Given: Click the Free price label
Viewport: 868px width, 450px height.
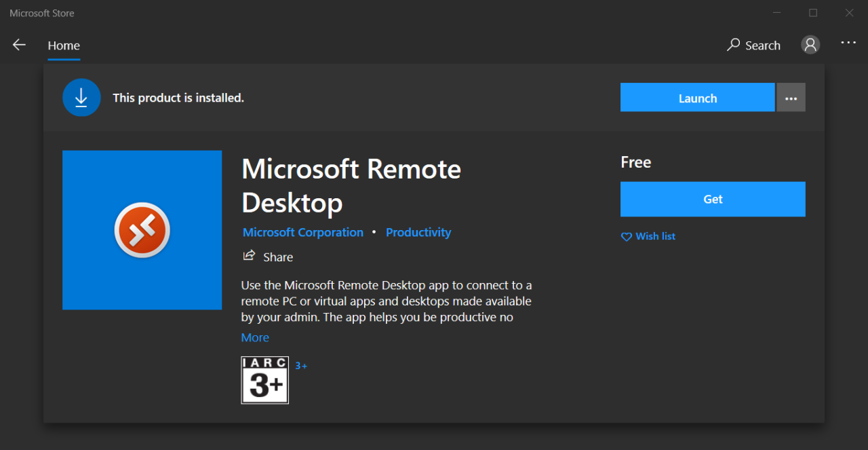Looking at the screenshot, I should point(635,162).
